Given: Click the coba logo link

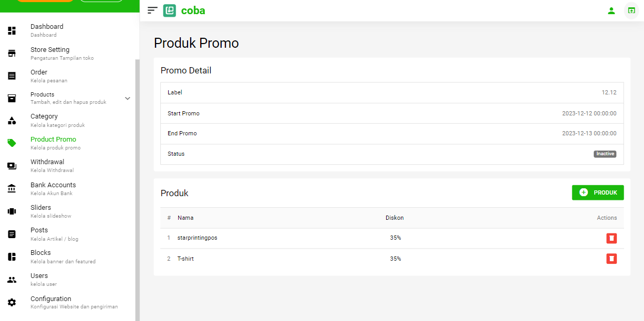Looking at the screenshot, I should pos(184,10).
